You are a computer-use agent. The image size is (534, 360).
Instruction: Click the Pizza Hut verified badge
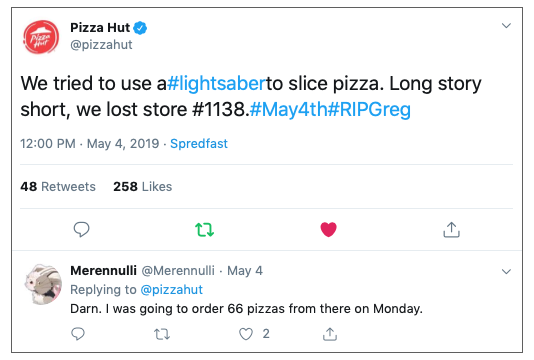point(140,28)
